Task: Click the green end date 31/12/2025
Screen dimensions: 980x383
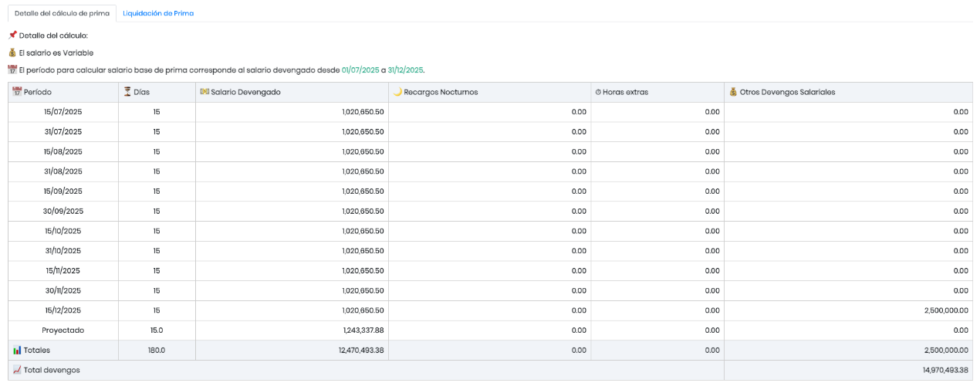Action: (406, 69)
